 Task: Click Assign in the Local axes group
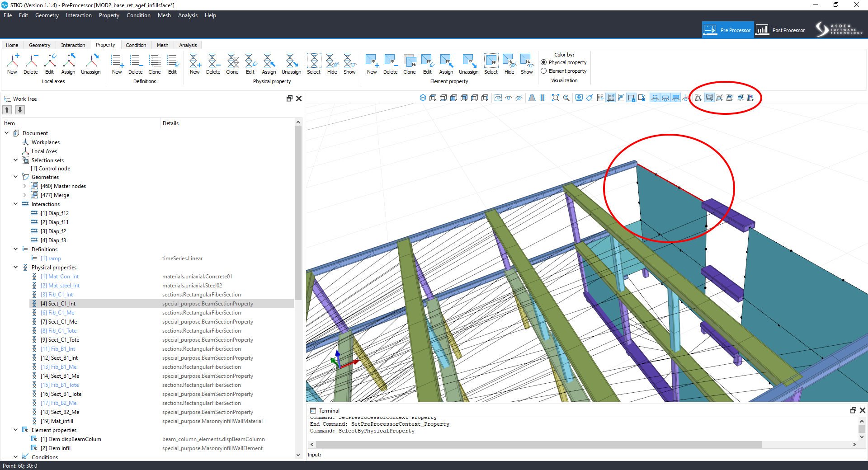pos(68,64)
